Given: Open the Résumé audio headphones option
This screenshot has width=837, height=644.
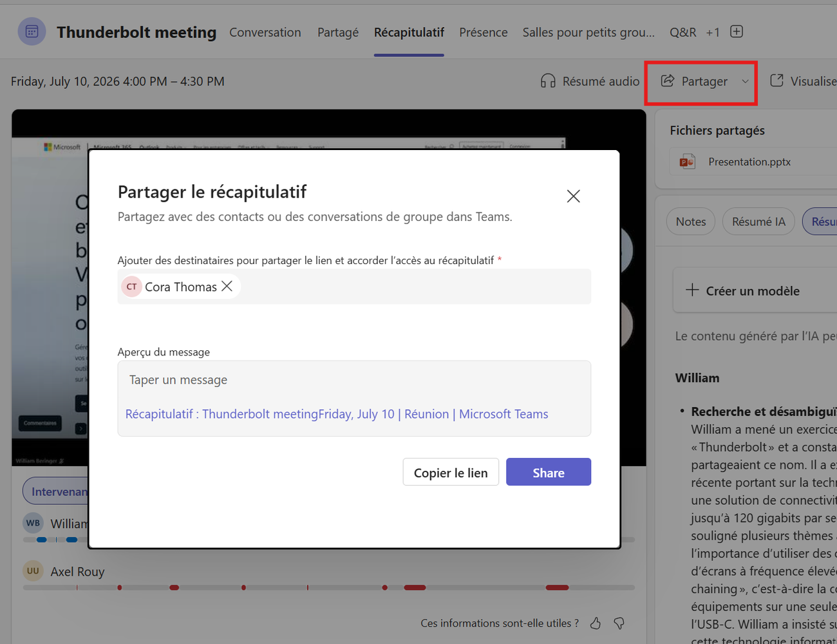Looking at the screenshot, I should (x=548, y=81).
